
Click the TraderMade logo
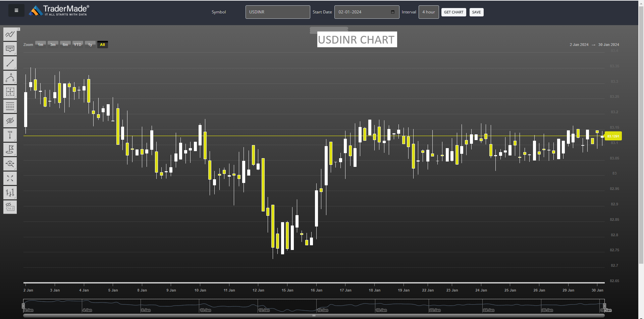(x=59, y=10)
